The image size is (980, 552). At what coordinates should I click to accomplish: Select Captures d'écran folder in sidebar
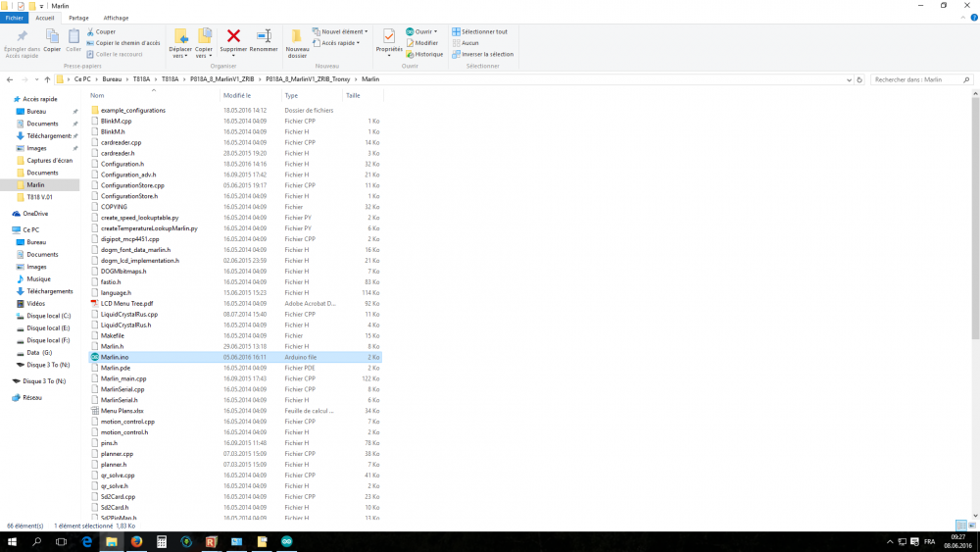[x=49, y=161]
